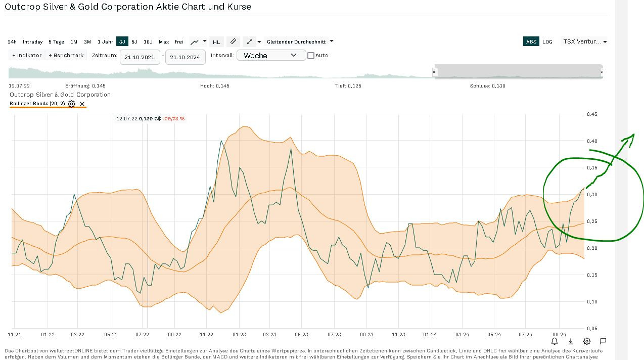Click the 01.23 date axis label
This screenshot has height=360, width=644.
click(239, 335)
